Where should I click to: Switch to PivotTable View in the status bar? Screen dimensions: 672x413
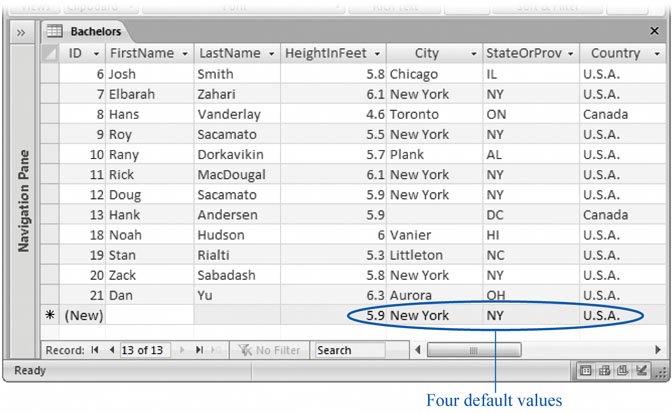click(604, 370)
